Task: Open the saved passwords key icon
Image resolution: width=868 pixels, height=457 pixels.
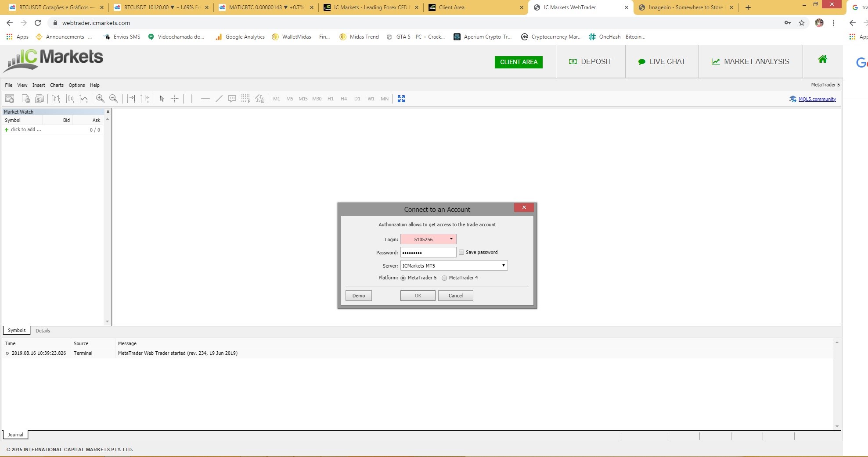Action: click(x=788, y=23)
